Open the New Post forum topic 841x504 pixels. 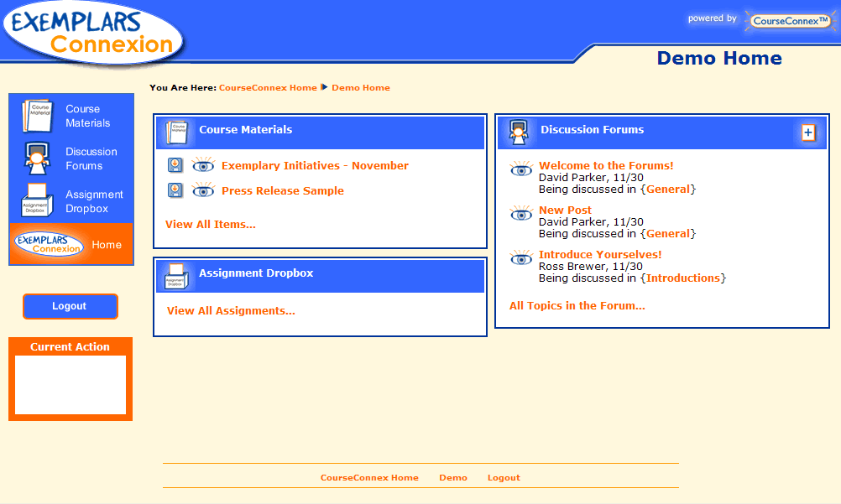tap(565, 210)
